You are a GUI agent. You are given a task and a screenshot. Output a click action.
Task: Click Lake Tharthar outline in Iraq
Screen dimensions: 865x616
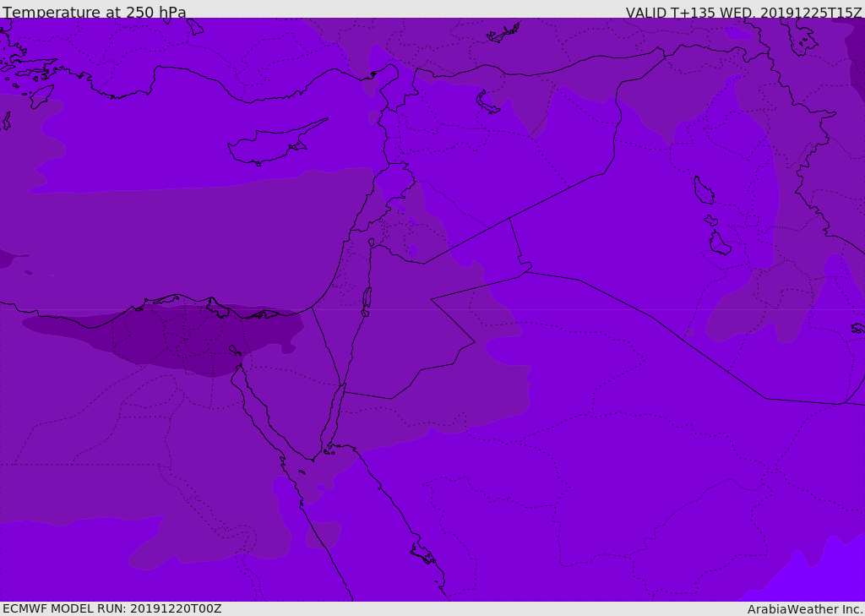[x=704, y=190]
